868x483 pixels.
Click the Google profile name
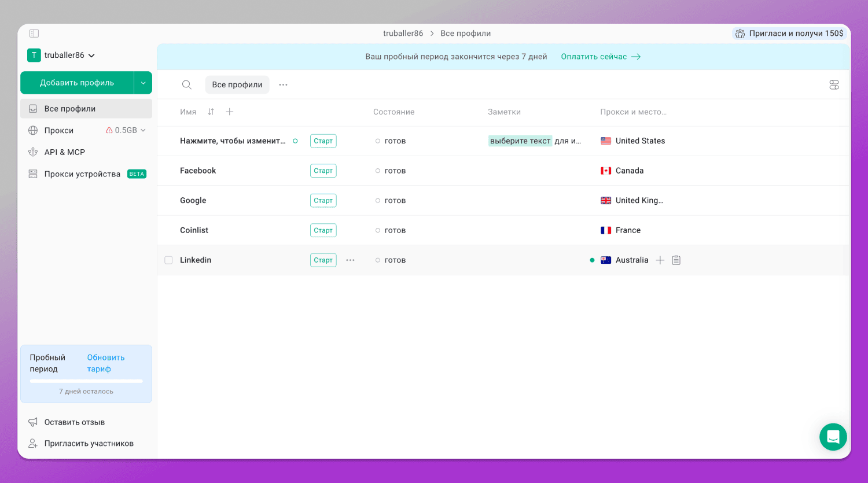tap(193, 201)
